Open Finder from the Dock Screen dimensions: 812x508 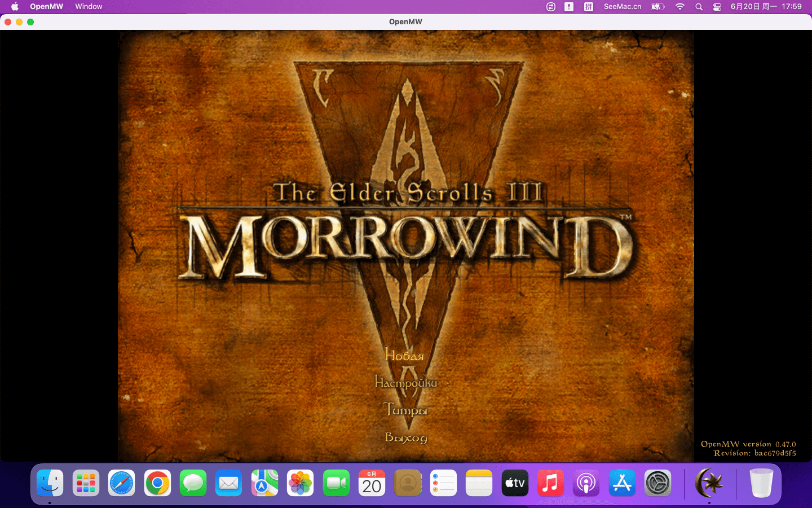pyautogui.click(x=50, y=483)
